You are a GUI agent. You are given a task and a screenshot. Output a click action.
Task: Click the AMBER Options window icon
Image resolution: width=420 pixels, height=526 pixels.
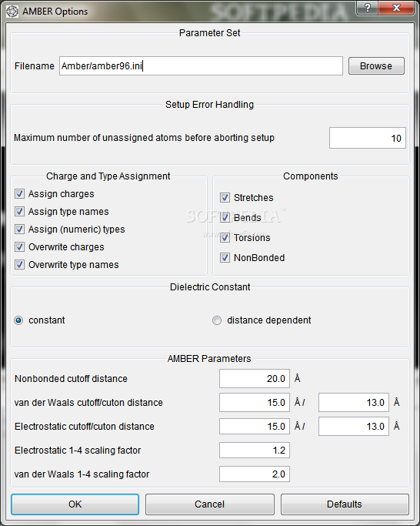(x=12, y=12)
